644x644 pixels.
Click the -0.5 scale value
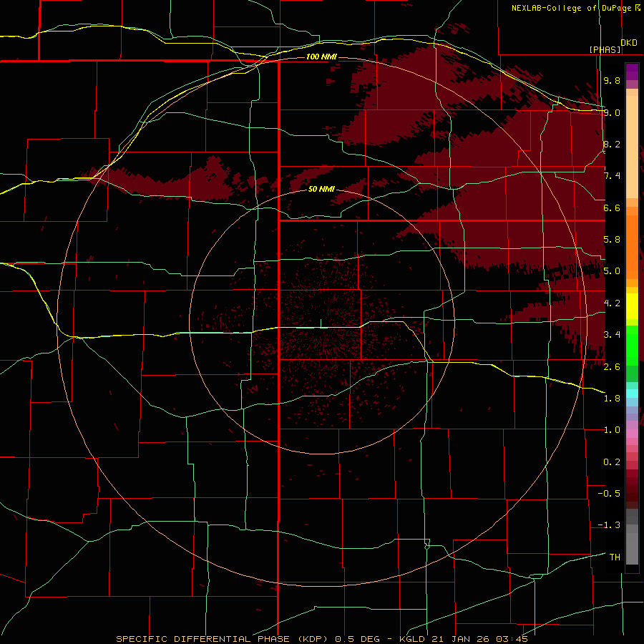click(x=609, y=494)
